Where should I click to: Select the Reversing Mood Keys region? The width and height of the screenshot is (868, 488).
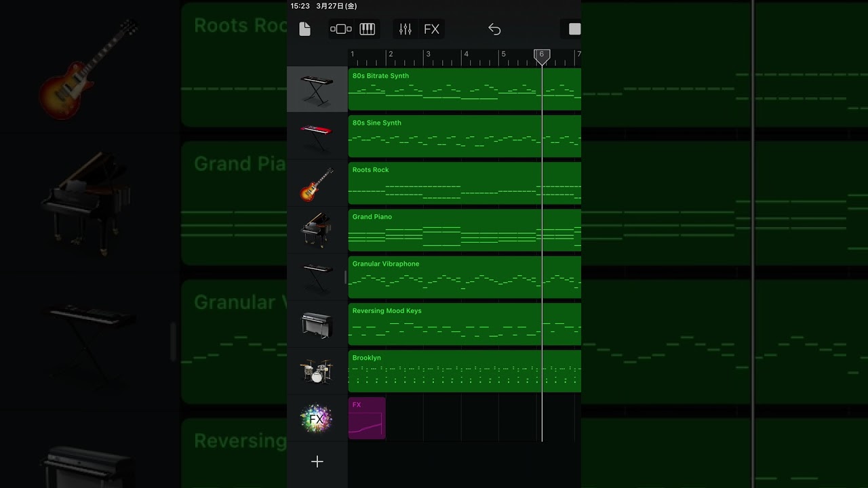point(465,324)
